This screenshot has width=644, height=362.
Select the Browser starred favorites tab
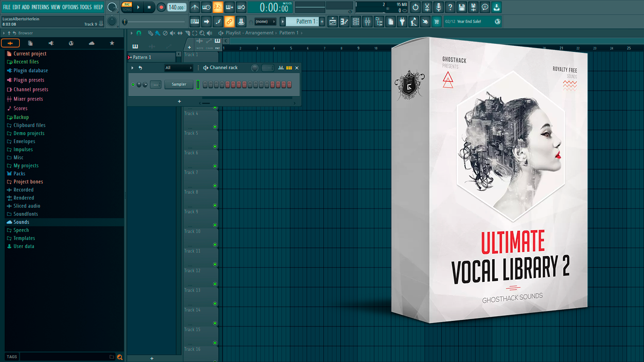112,43
